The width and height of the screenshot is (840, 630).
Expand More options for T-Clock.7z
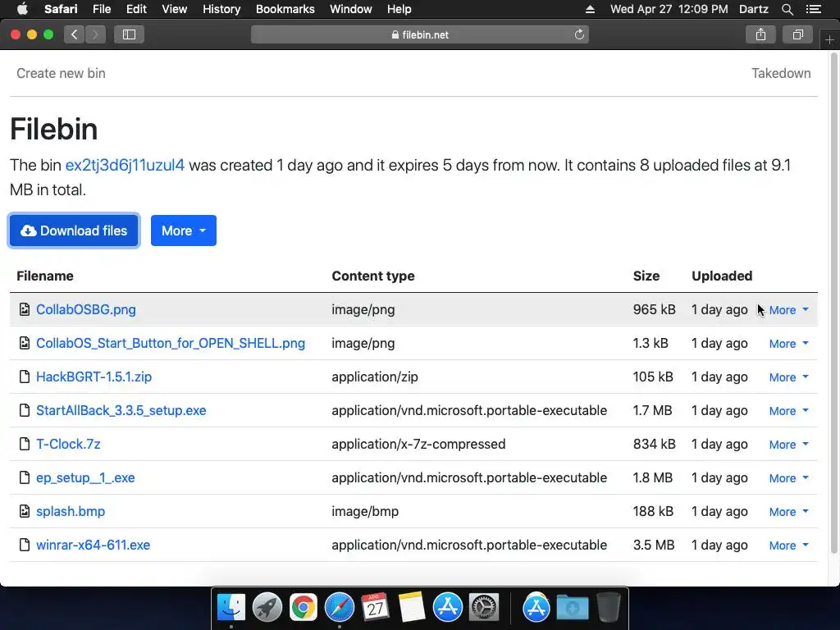[788, 445]
